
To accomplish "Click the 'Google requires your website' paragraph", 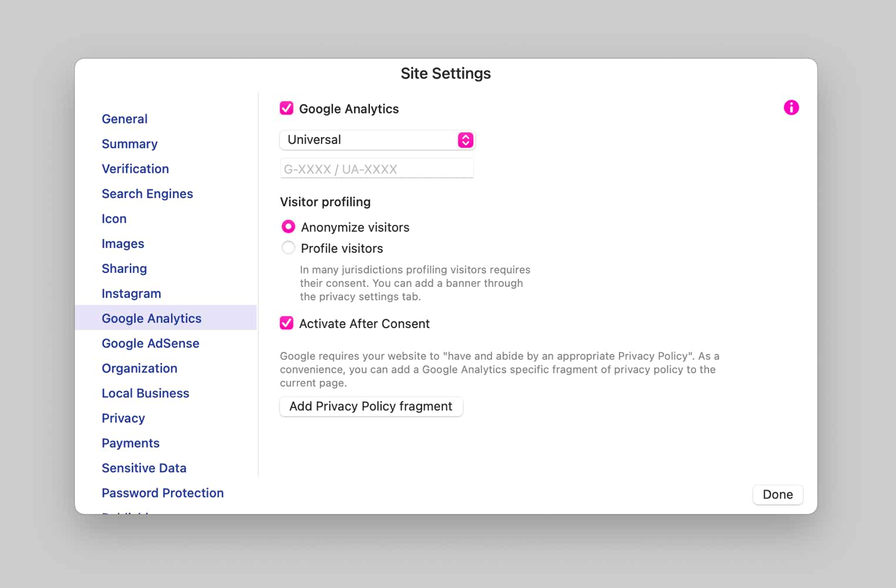I will 500,369.
